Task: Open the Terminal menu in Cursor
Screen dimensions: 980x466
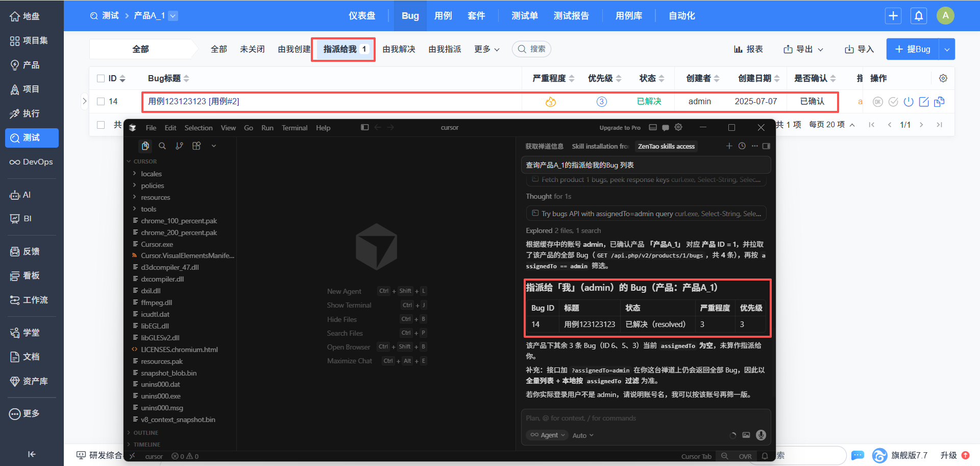Action: pyautogui.click(x=295, y=128)
